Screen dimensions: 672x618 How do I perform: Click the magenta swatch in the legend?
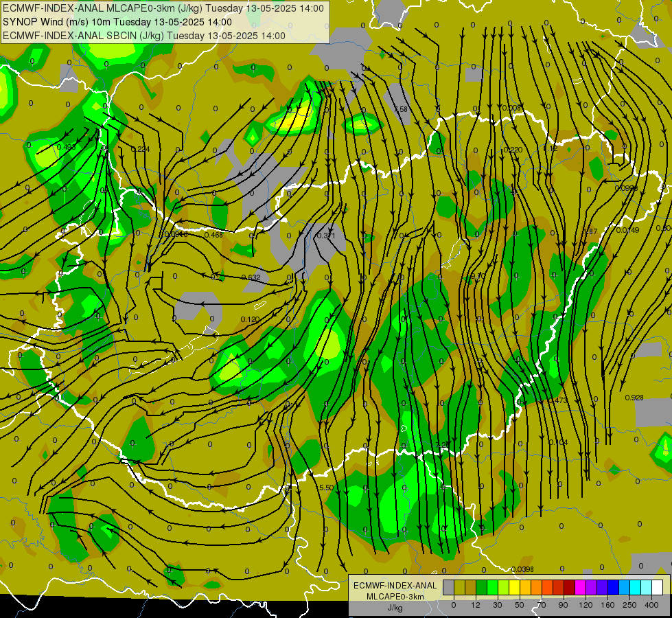click(580, 587)
